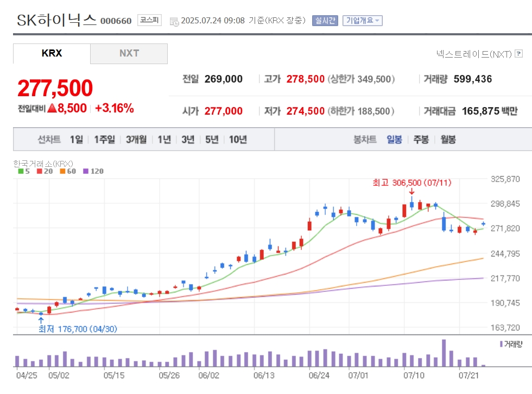Viewport: 532px width, 394px height.
Task: Click the current price 277,500
Action: (x=55, y=88)
